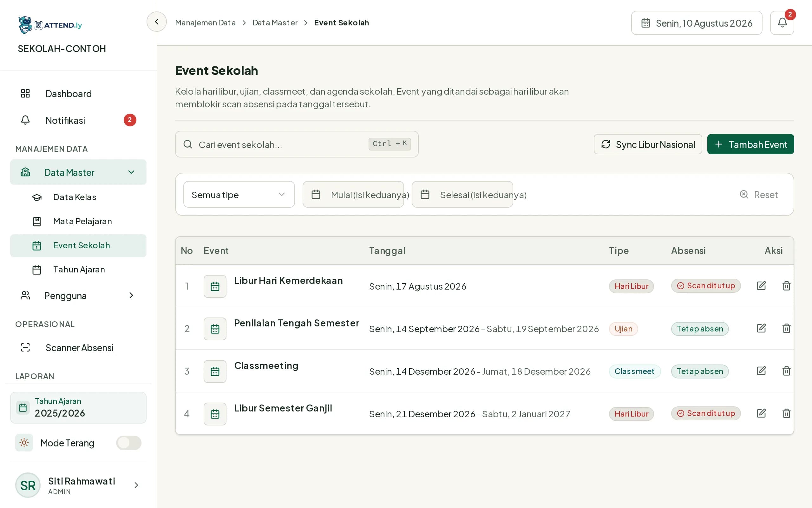
Task: Open Data Kelas
Action: click(78, 197)
